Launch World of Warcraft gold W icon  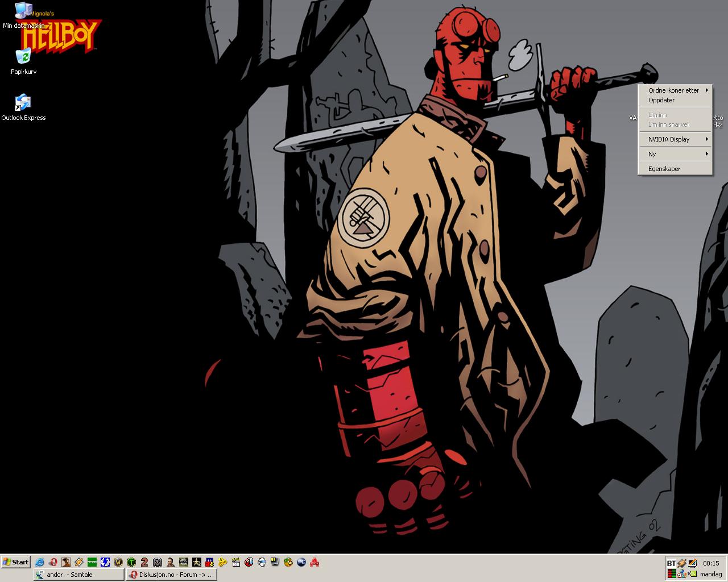click(118, 562)
